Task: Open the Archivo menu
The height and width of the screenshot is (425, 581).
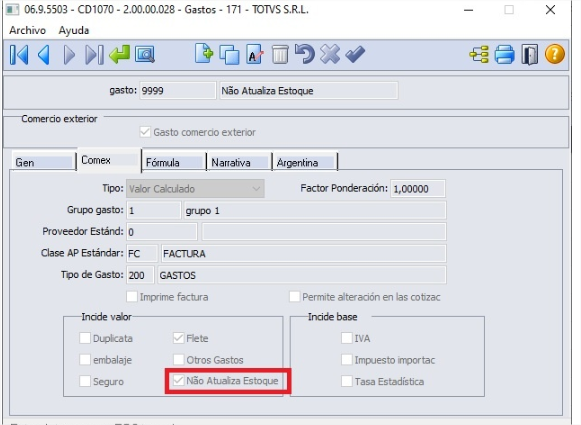Action: click(27, 30)
